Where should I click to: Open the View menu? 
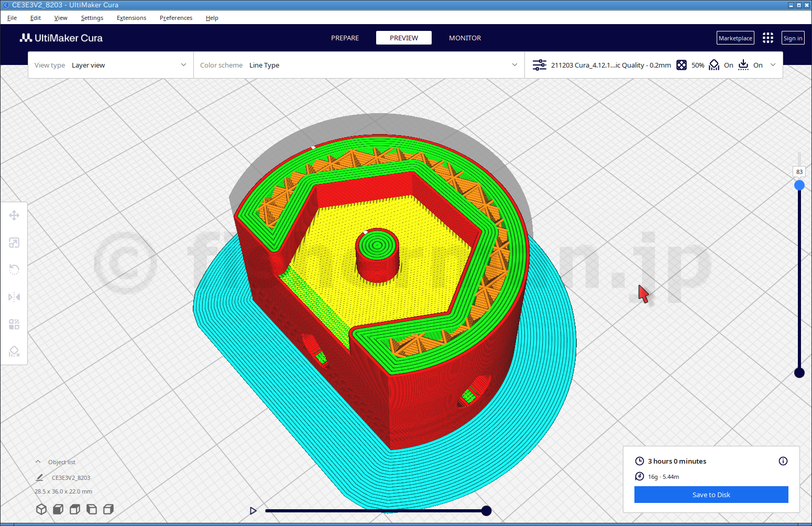tap(61, 18)
